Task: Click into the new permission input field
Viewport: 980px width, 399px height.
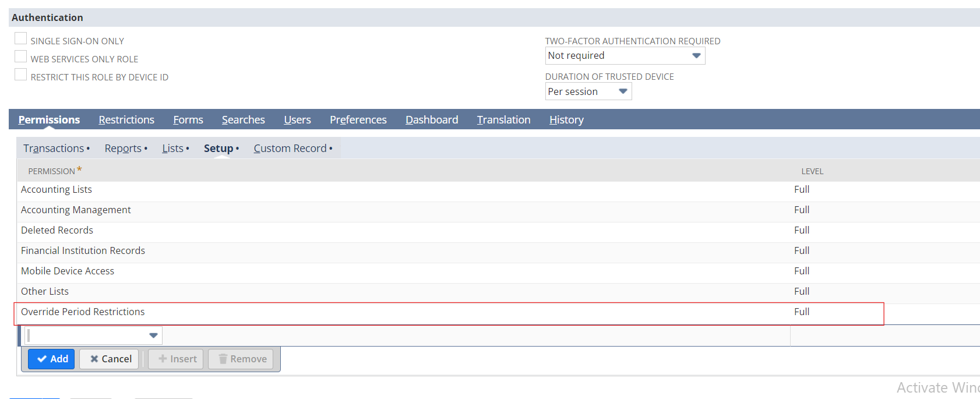Action: click(x=87, y=336)
